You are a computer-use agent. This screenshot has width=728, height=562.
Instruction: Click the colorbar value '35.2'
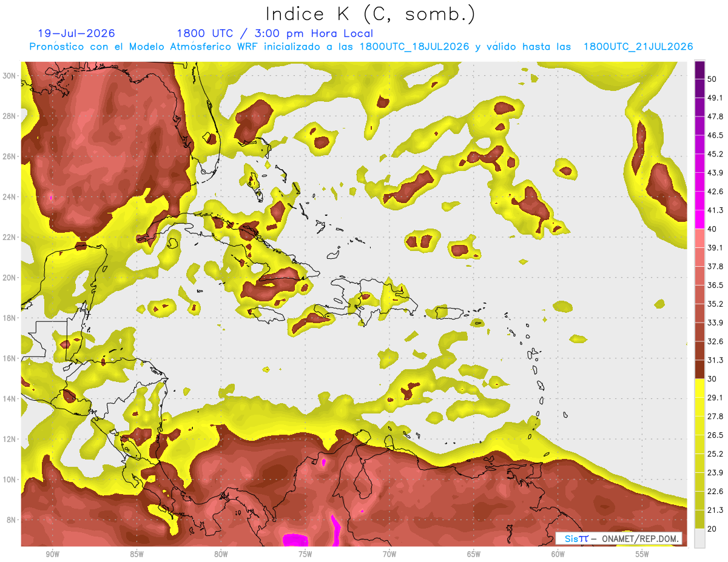(715, 304)
